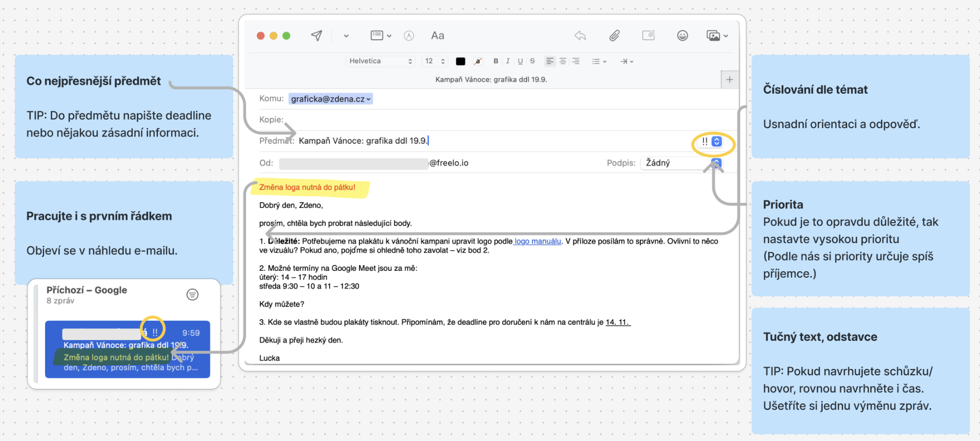Minimize the mail compose window (yellow button)

274,36
